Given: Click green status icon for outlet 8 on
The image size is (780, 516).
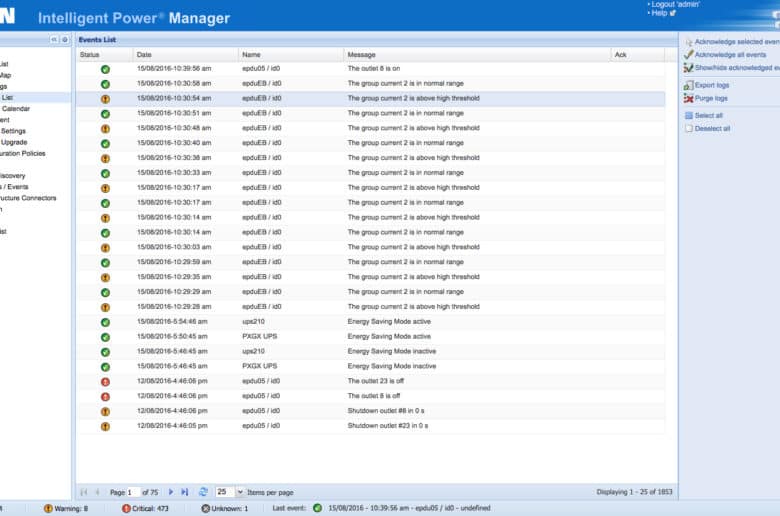Looking at the screenshot, I should tap(105, 69).
